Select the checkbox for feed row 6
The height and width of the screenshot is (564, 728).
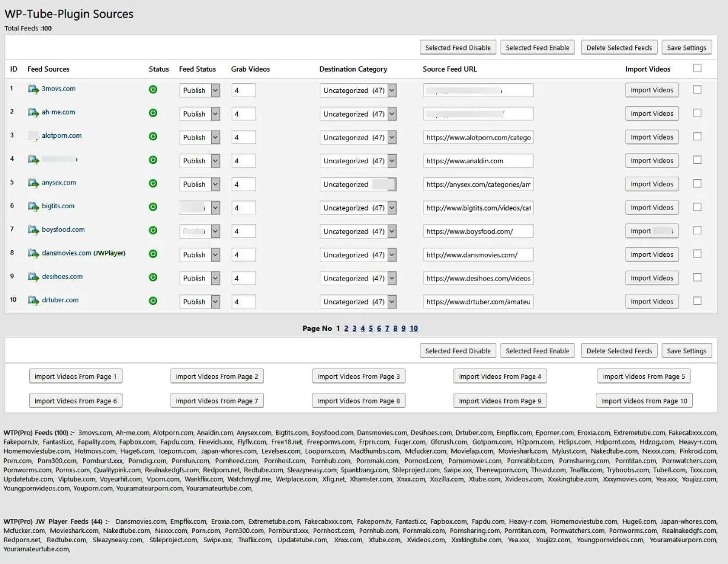[x=697, y=207]
